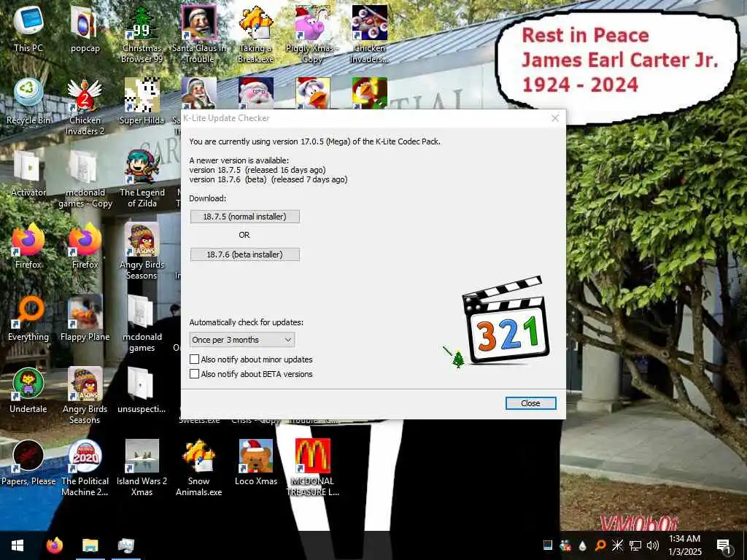Viewport: 747px width, 560px height.
Task: Select the Recycle Bin icon
Action: (28, 101)
